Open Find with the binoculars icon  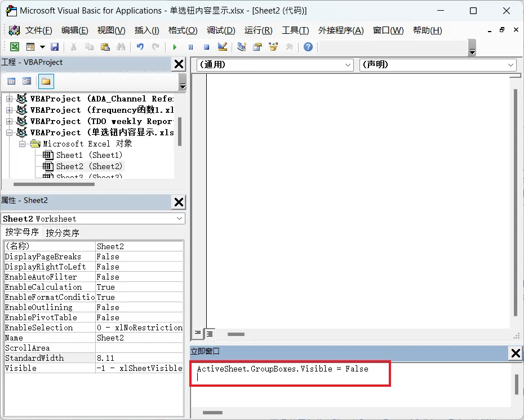coord(121,47)
